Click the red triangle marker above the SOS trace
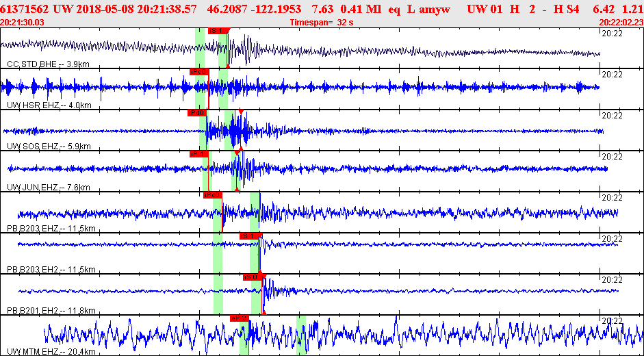644x356 pixels. [241, 112]
